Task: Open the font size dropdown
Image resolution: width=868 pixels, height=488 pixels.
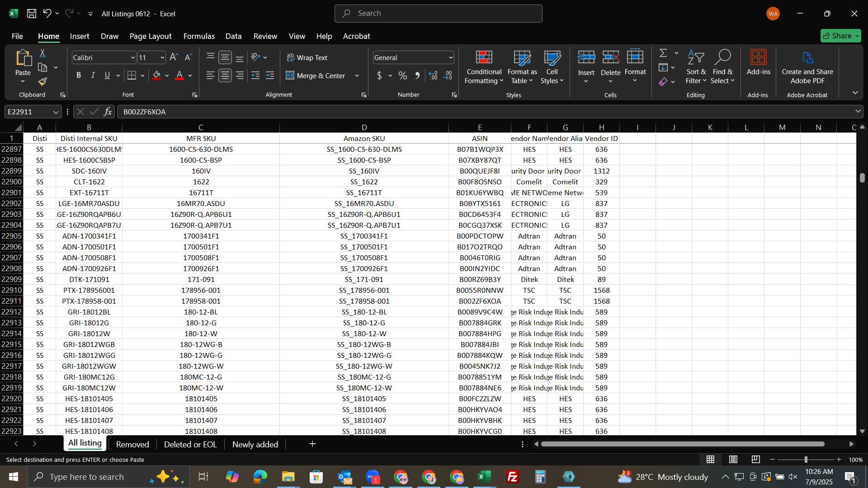Action: [162, 58]
